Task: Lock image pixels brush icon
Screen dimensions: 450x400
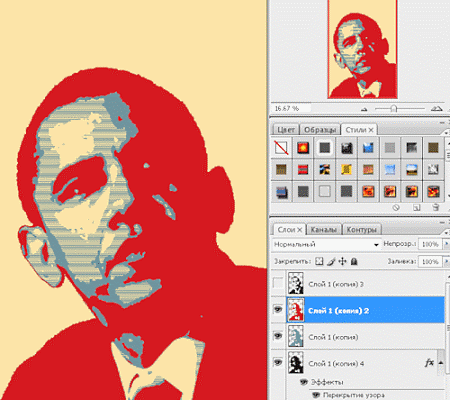Action: point(331,261)
